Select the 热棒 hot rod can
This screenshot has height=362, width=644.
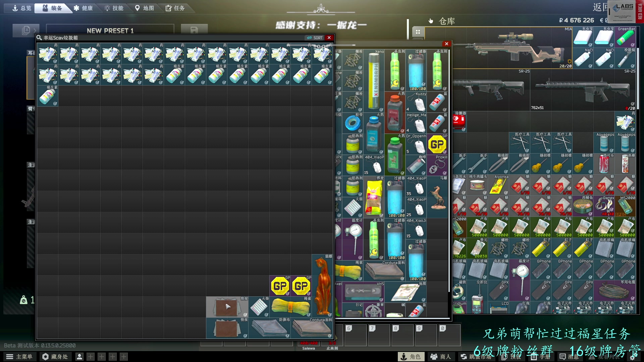point(625,164)
